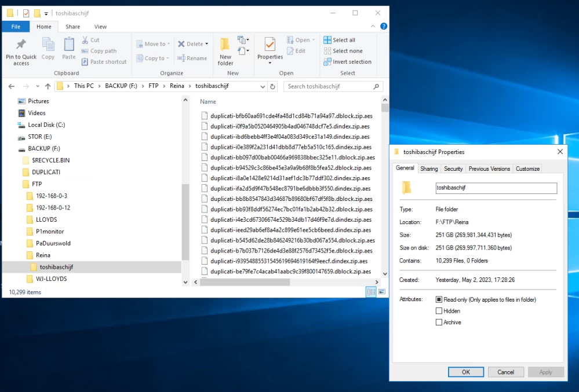
Task: Check the Archive attribute checkbox
Action: tap(439, 323)
